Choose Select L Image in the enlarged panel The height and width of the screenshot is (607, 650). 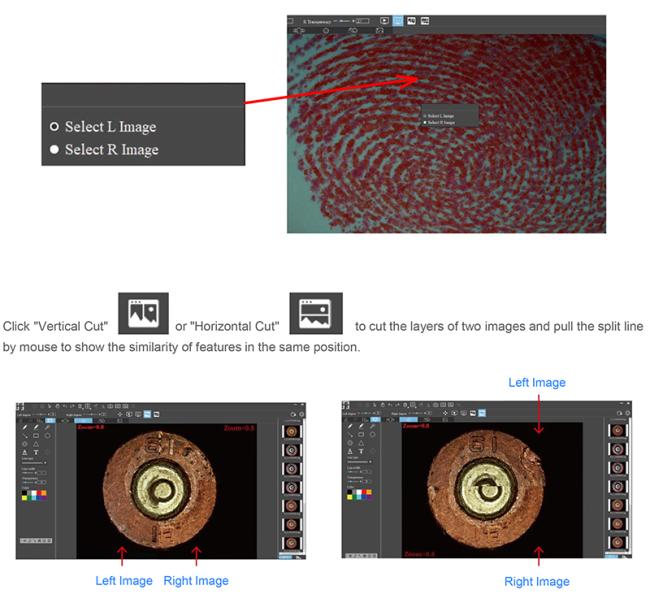point(55,127)
